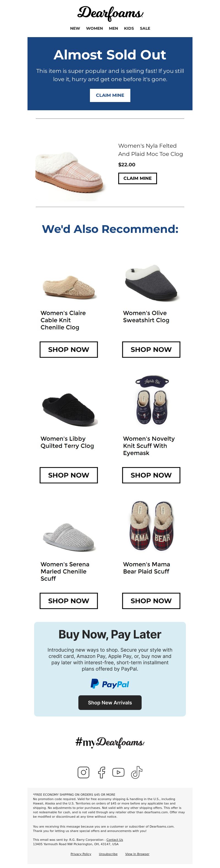
Task: Click CLAIM MINE below the $22.00 price
Action: [137, 178]
